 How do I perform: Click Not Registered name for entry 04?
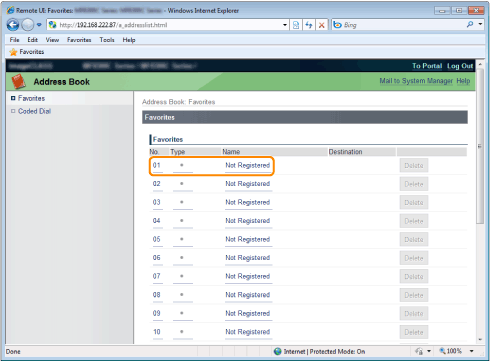(x=248, y=221)
